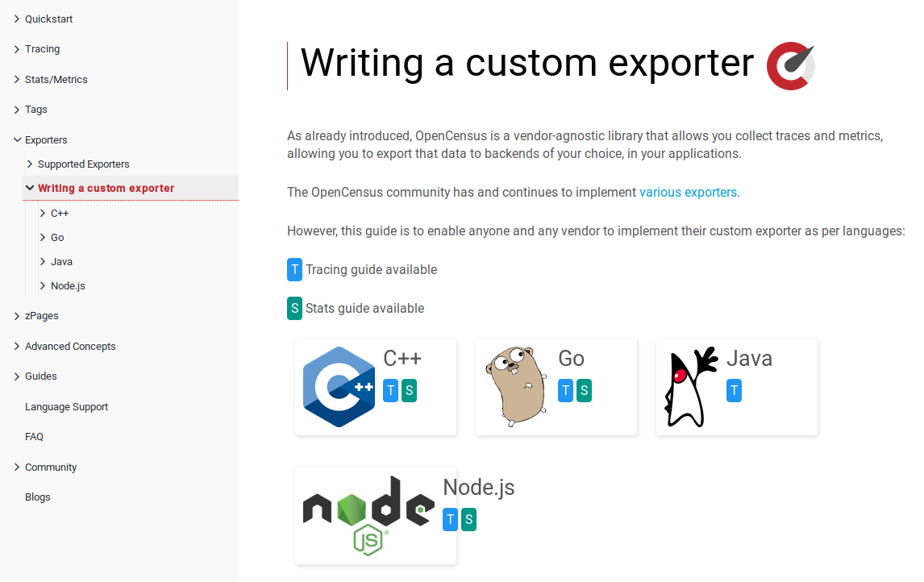Open the FAQ page
Screen dimensions: 924x582
click(x=34, y=437)
